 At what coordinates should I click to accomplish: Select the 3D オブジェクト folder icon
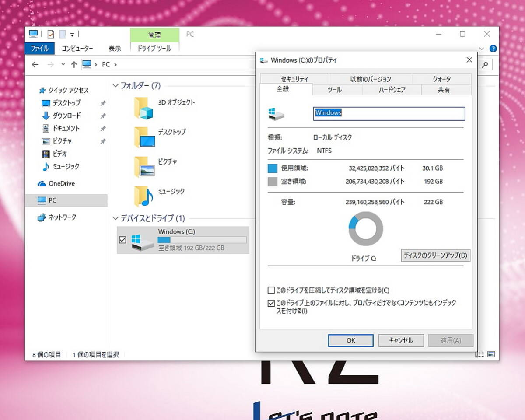[143, 108]
